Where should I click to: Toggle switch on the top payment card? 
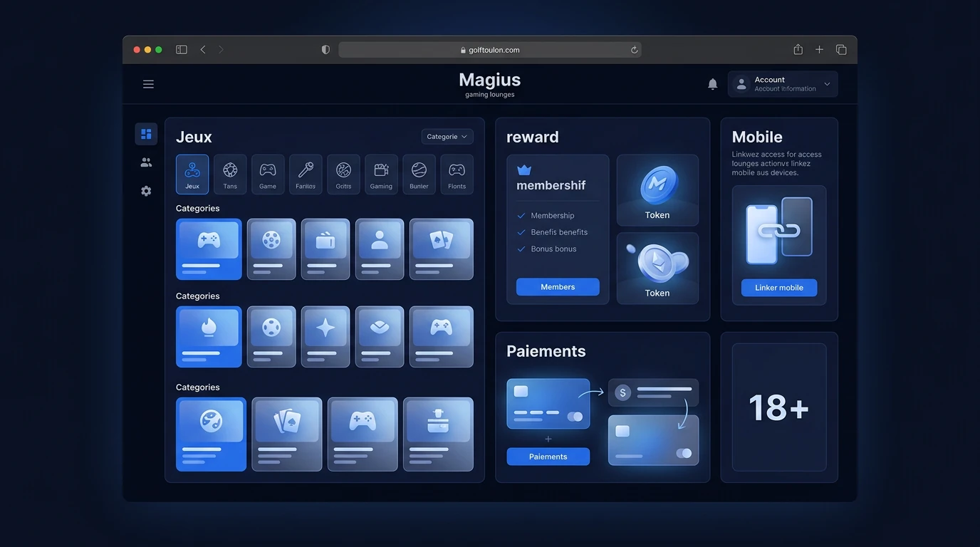[x=574, y=417]
